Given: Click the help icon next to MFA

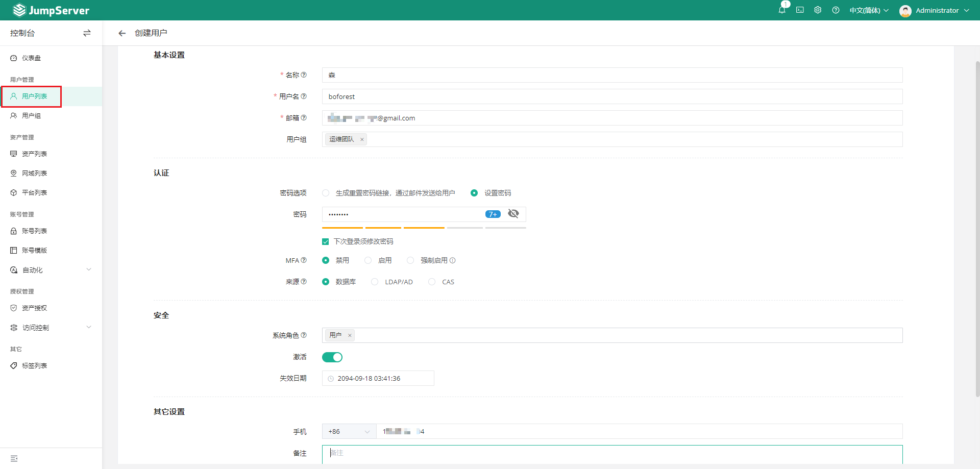Looking at the screenshot, I should tap(304, 260).
